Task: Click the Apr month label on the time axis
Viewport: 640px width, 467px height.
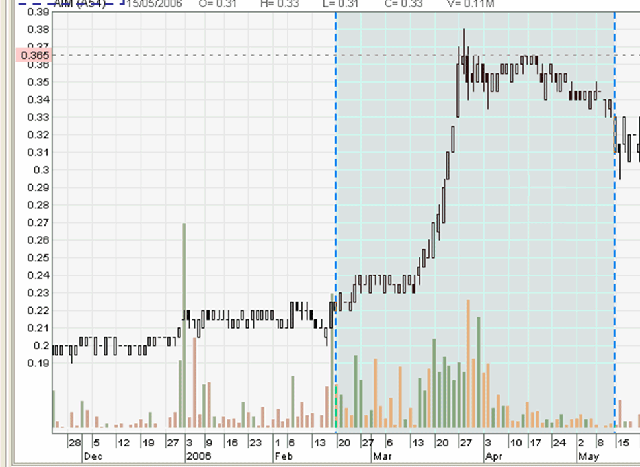Action: (493, 455)
